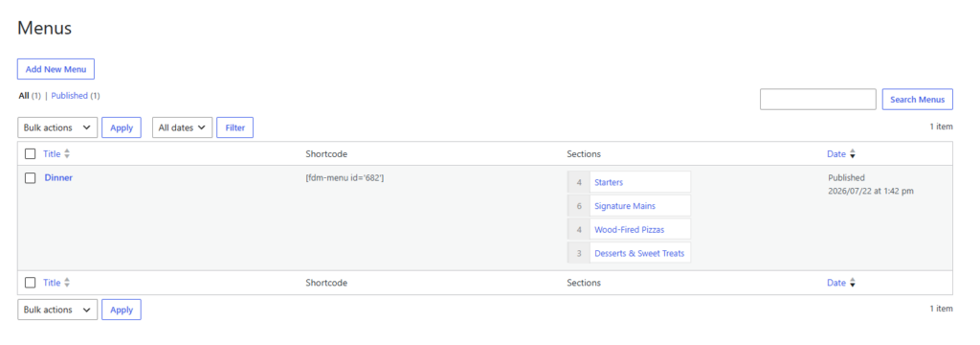This screenshot has width=980, height=345.
Task: Filter by Published menus
Action: point(69,96)
